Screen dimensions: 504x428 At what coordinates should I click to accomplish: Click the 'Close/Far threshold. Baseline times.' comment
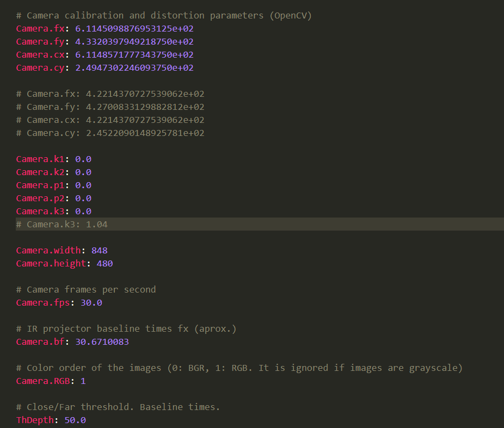118,407
